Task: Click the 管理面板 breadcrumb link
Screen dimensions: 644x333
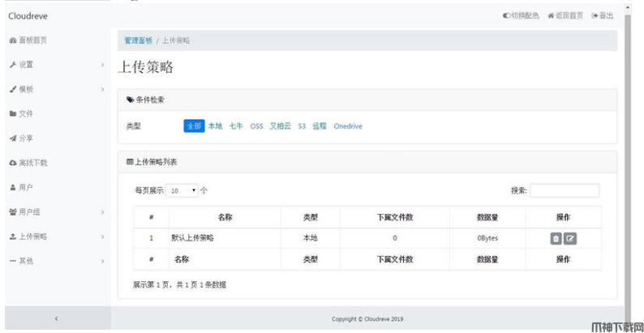Action: (138, 41)
